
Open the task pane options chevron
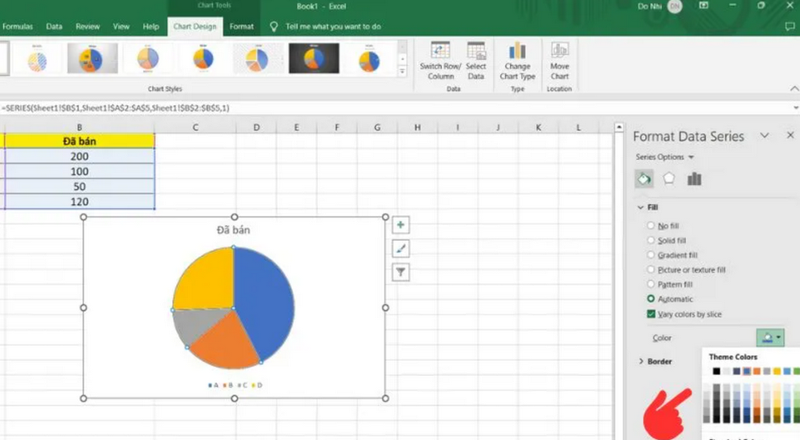764,135
